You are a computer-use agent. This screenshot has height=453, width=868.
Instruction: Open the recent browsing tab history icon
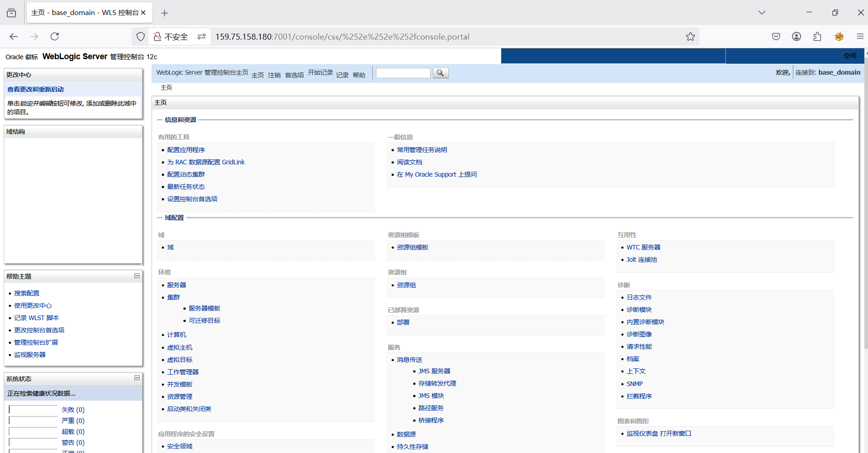(11, 13)
